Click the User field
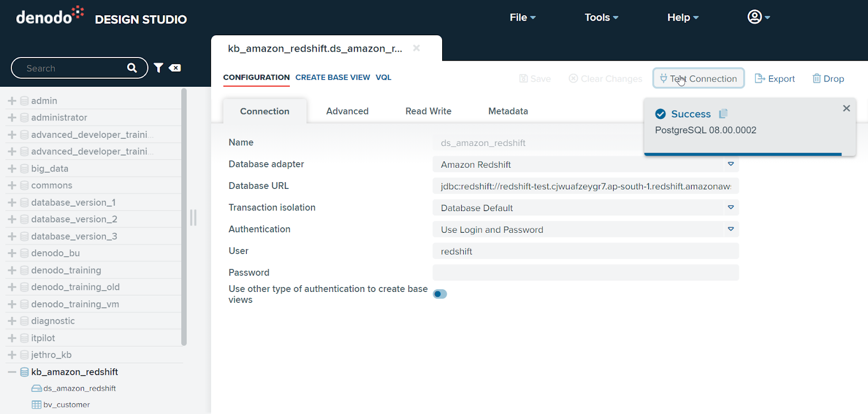This screenshot has width=868, height=414. click(x=586, y=251)
